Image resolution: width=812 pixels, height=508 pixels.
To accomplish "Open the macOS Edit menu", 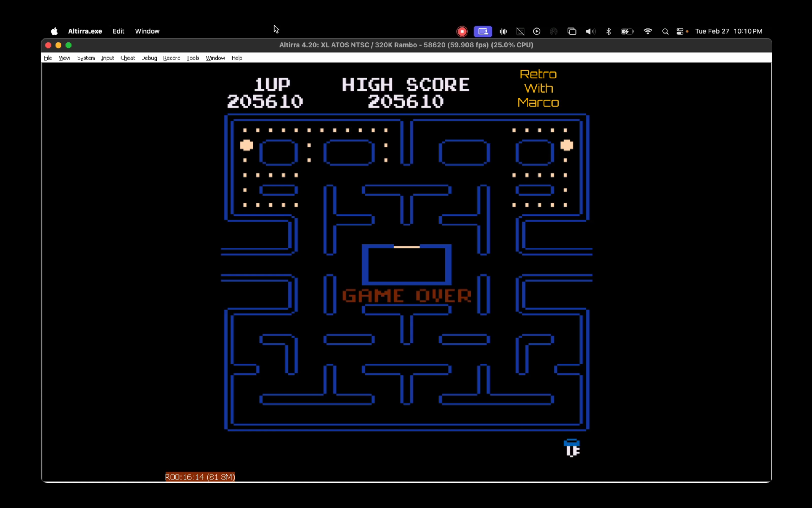I will (118, 31).
